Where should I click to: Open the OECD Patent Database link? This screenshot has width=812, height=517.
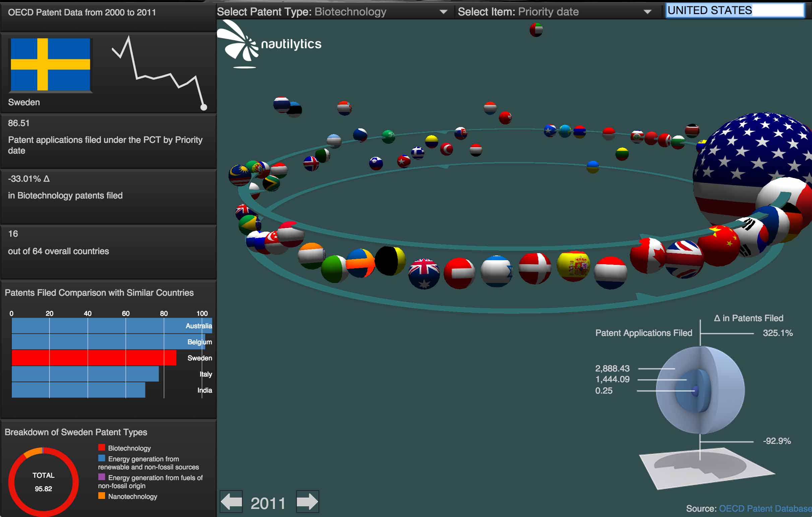pyautogui.click(x=765, y=509)
